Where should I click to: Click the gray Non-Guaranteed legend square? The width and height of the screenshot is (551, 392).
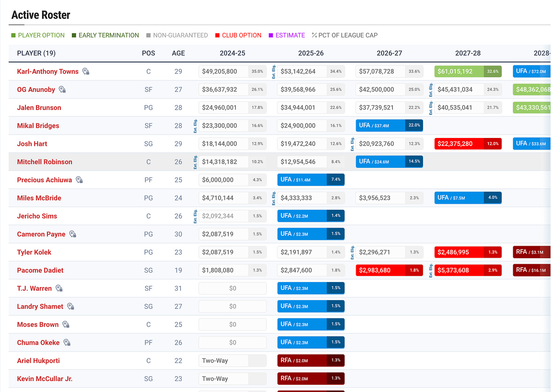[x=148, y=35]
